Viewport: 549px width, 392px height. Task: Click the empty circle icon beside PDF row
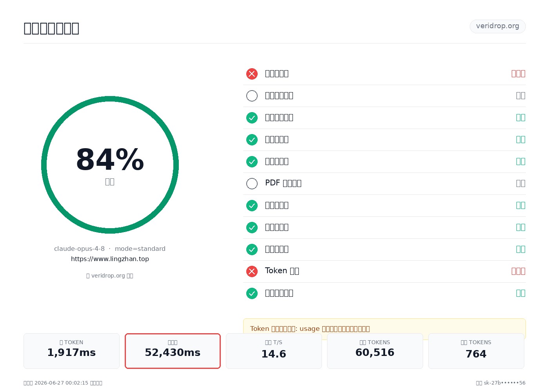pyautogui.click(x=252, y=183)
